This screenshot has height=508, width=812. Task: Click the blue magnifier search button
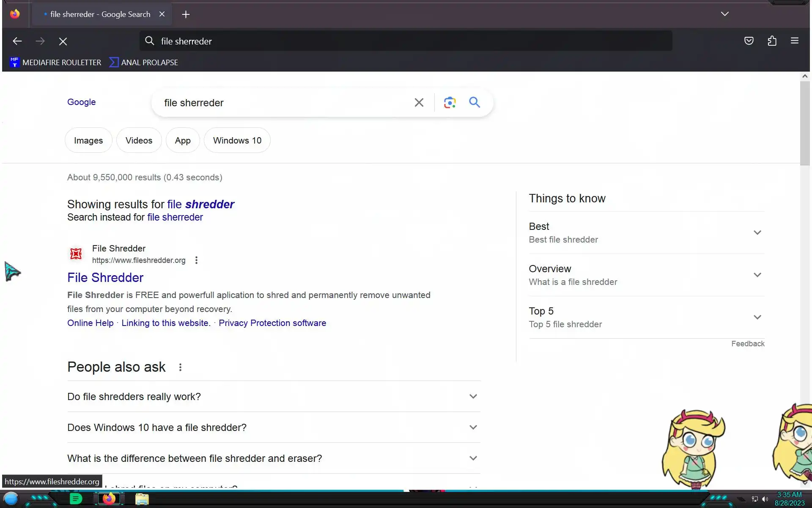(x=475, y=102)
